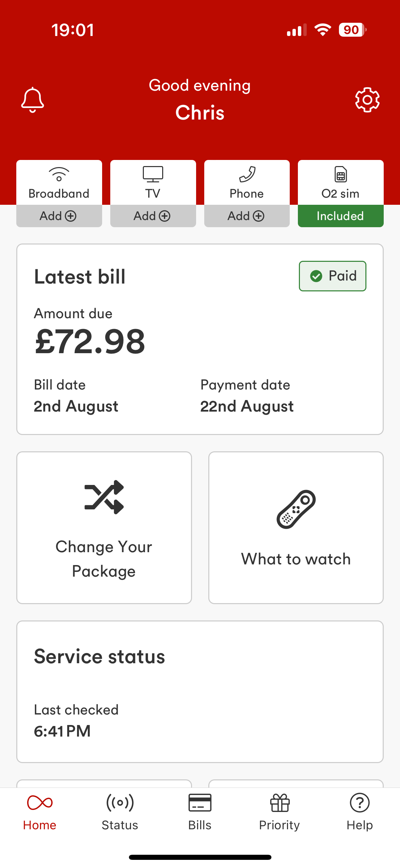Tap the Broadband wifi icon
The height and width of the screenshot is (868, 400).
(x=59, y=174)
